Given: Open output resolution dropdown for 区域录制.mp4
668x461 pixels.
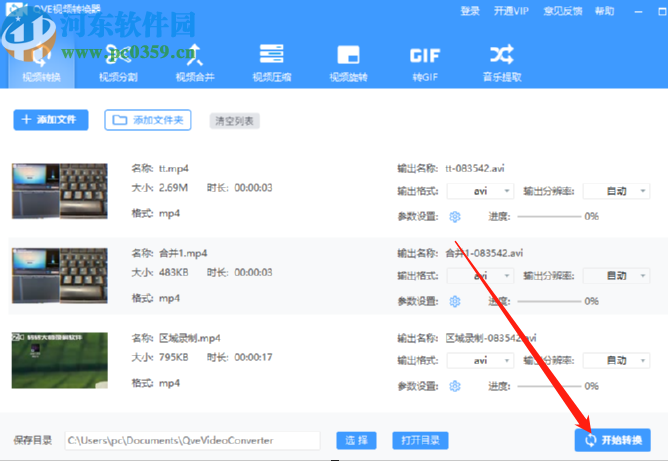Looking at the screenshot, I should coord(616,361).
